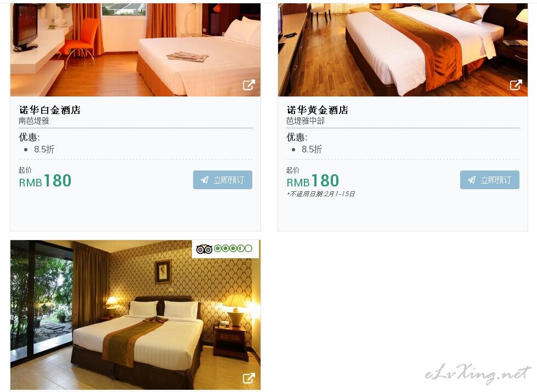Image resolution: width=537 pixels, height=392 pixels.
Task: Select 南芭堤雅 location text
Action: (34, 121)
